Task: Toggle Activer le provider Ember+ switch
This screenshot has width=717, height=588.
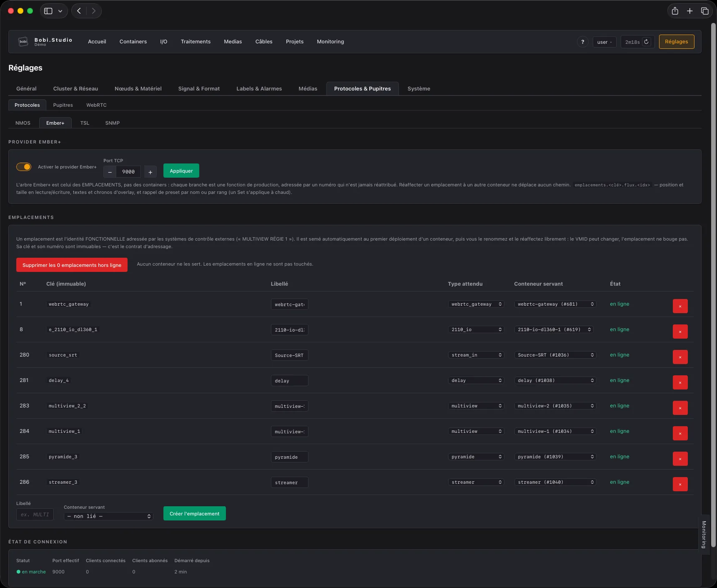Action: [x=24, y=167]
